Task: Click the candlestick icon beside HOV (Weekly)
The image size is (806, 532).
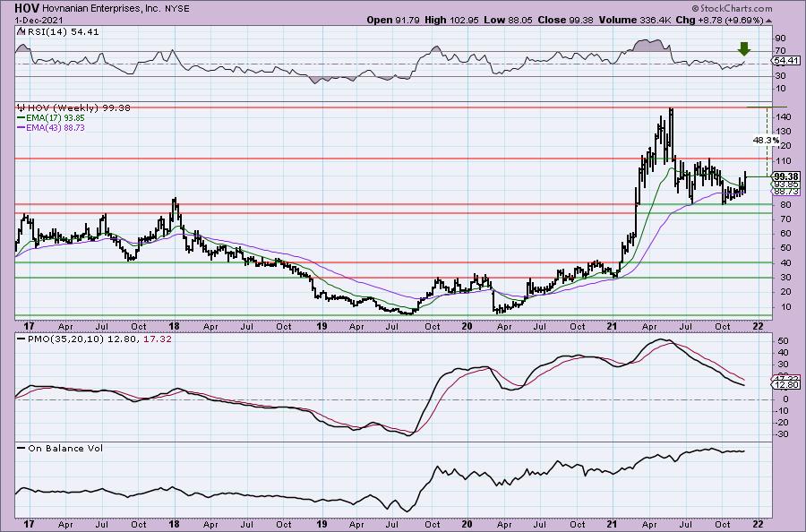Action: tap(21, 108)
